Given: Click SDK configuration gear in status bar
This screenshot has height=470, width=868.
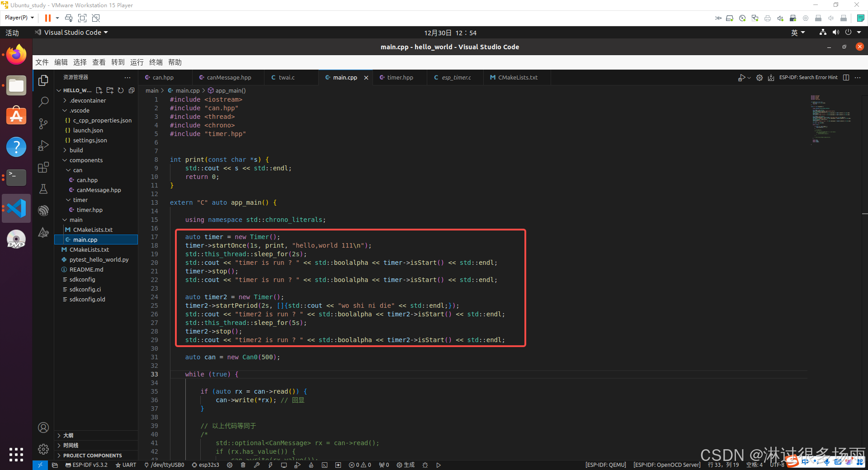Looking at the screenshot, I should 230,465.
